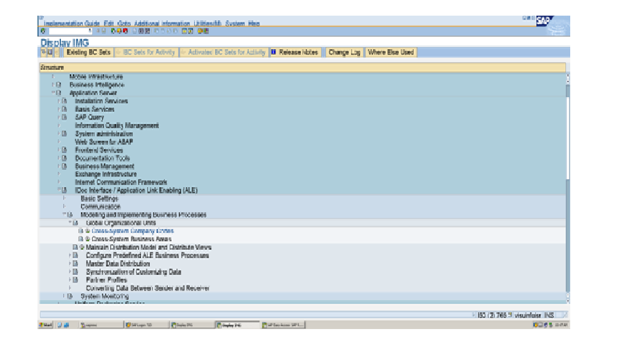Collapse the IDoc Interface / ALE node
This screenshot has width=644, height=362.
click(59, 189)
